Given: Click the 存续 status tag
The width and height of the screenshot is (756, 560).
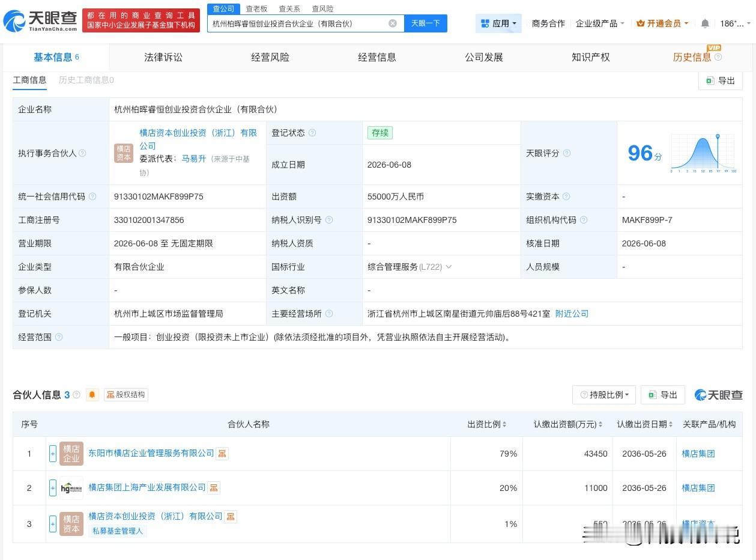Looking at the screenshot, I should pyautogui.click(x=380, y=133).
